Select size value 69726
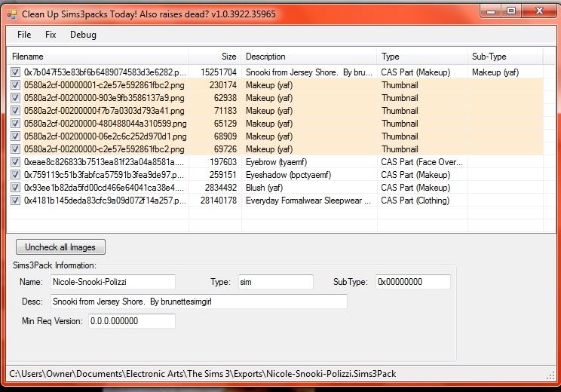Screen dimensions: 561x392 [225, 149]
